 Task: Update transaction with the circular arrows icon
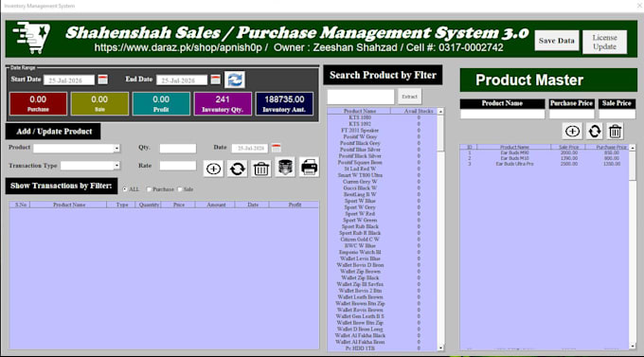point(238,169)
